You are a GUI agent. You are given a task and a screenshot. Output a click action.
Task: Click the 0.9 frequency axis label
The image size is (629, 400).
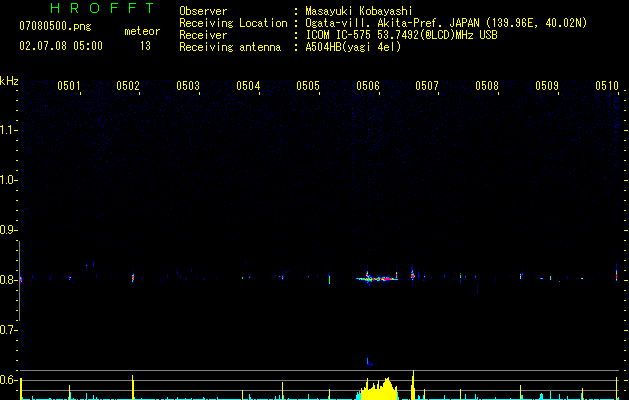coord(8,230)
